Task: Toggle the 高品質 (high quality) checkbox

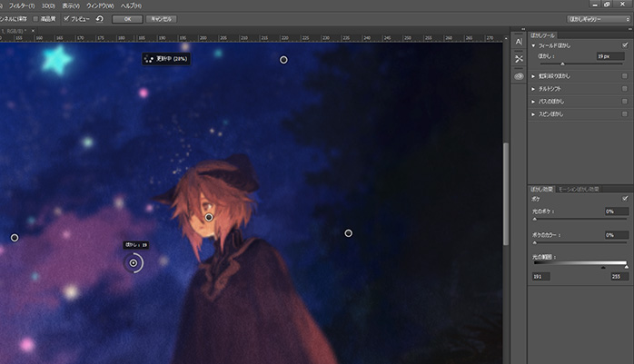Action: 35,19
